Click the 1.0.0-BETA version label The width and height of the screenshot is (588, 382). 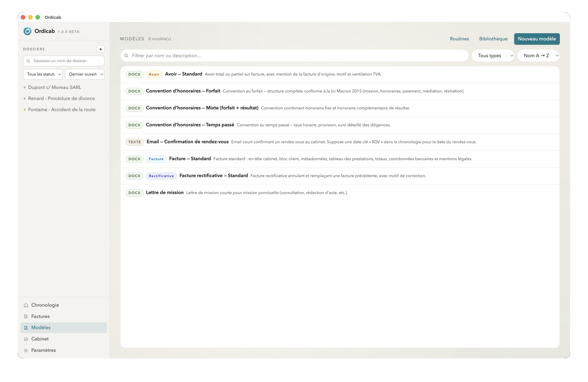68,32
